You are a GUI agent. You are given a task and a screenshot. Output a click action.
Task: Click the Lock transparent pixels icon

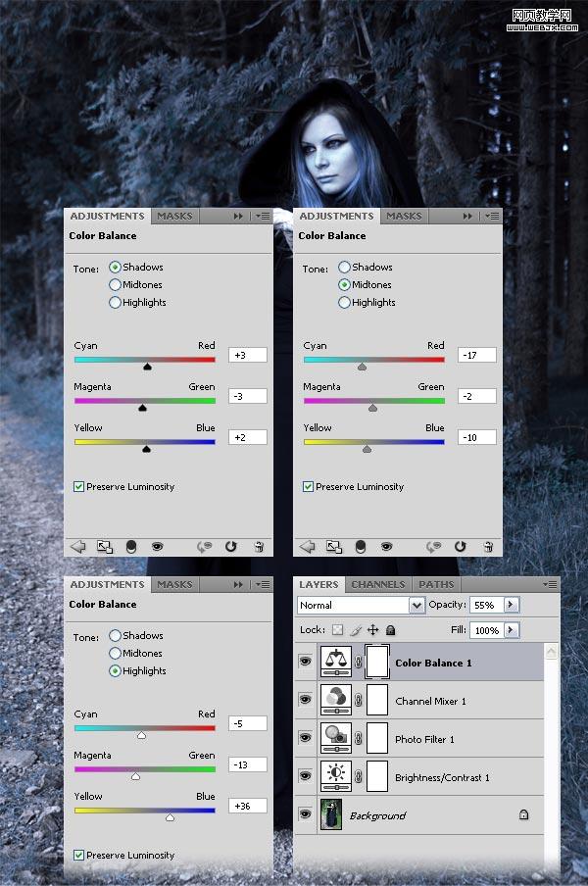pos(338,629)
